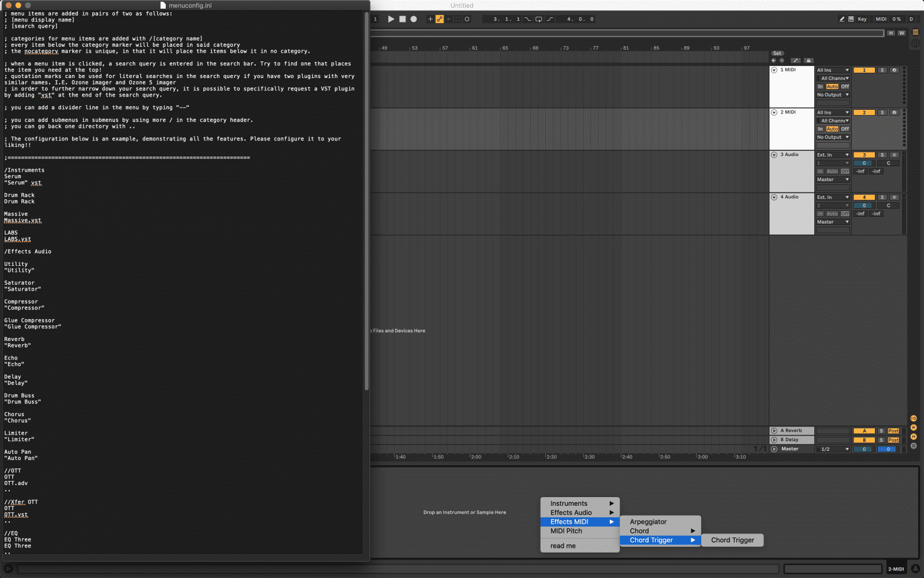Toggle the Automation Arm button
This screenshot has height=578, width=924.
(439, 19)
